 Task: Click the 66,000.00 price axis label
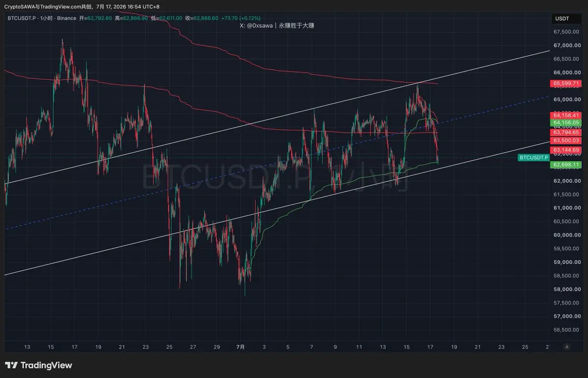pyautogui.click(x=567, y=72)
